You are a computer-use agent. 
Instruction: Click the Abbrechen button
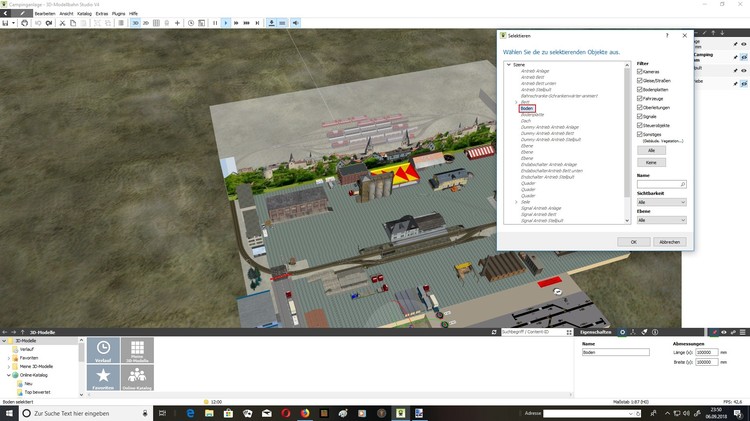(669, 242)
